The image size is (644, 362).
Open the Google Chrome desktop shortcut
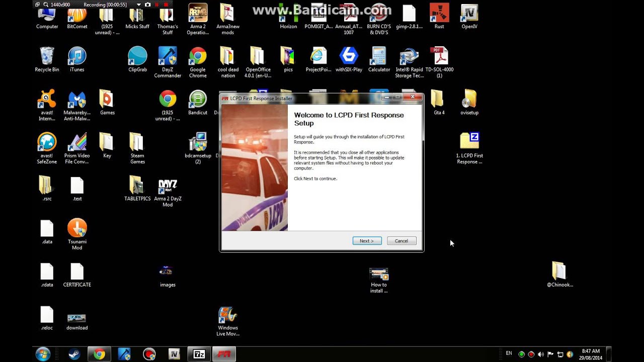tap(198, 62)
